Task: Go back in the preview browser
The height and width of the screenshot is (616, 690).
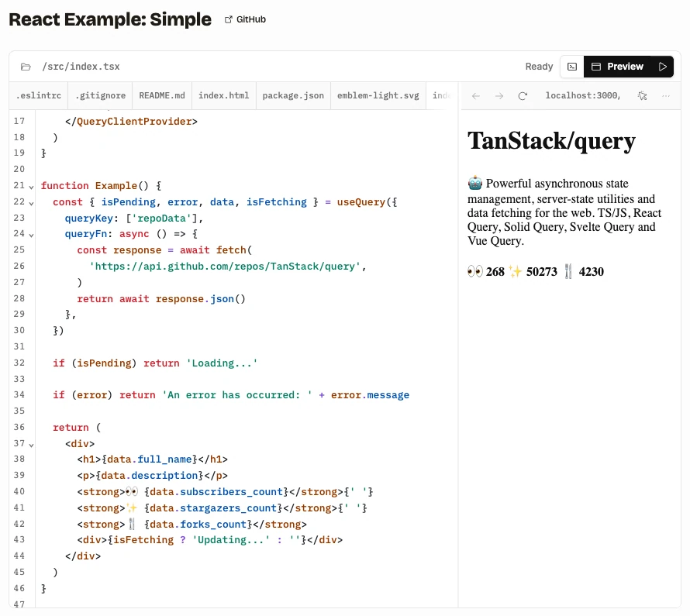Action: tap(476, 96)
